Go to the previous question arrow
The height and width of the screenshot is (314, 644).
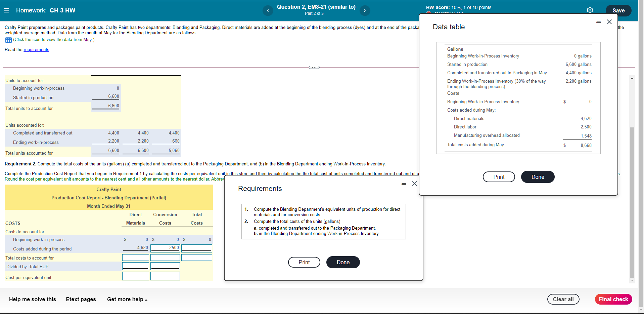[x=268, y=11]
